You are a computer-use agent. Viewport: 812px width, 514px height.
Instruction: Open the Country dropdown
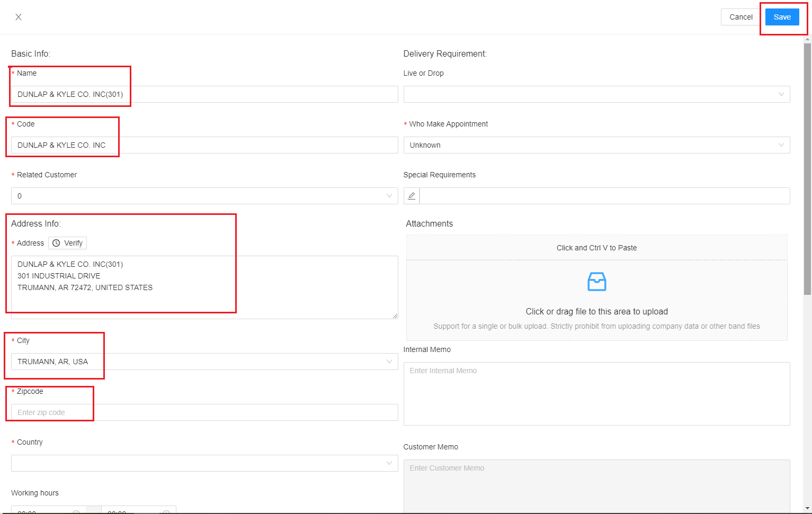pos(204,463)
